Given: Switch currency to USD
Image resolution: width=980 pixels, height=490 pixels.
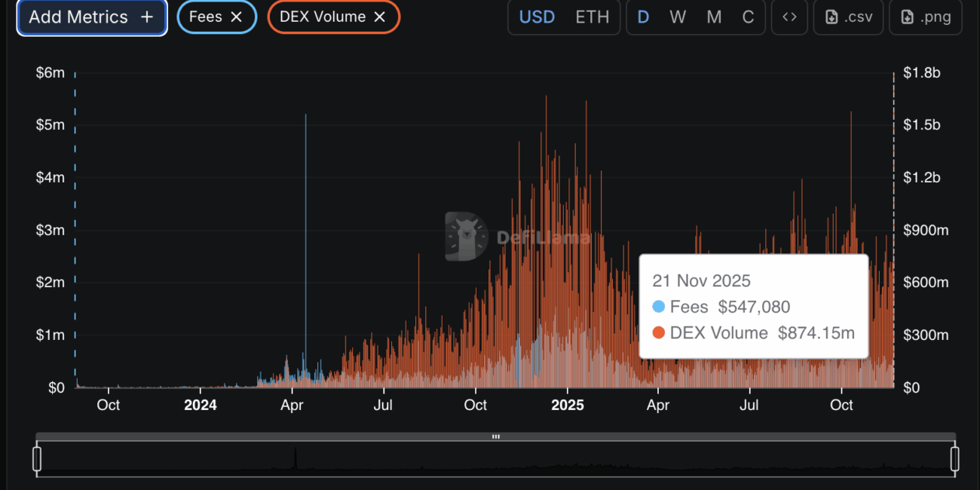Looking at the screenshot, I should click(x=537, y=17).
